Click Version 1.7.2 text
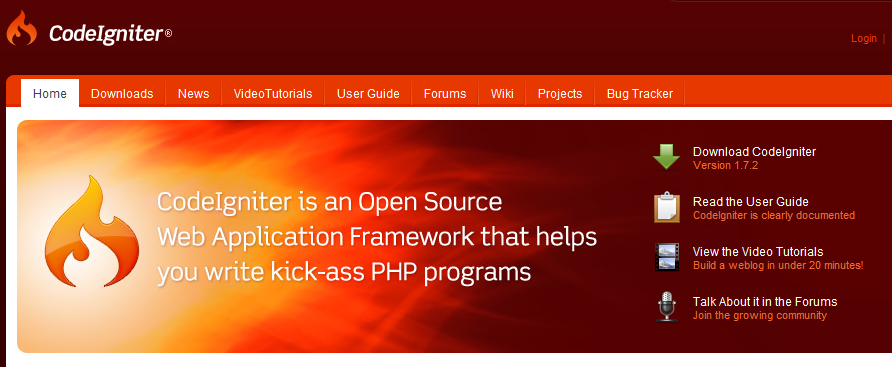892x367 pixels. [725, 166]
